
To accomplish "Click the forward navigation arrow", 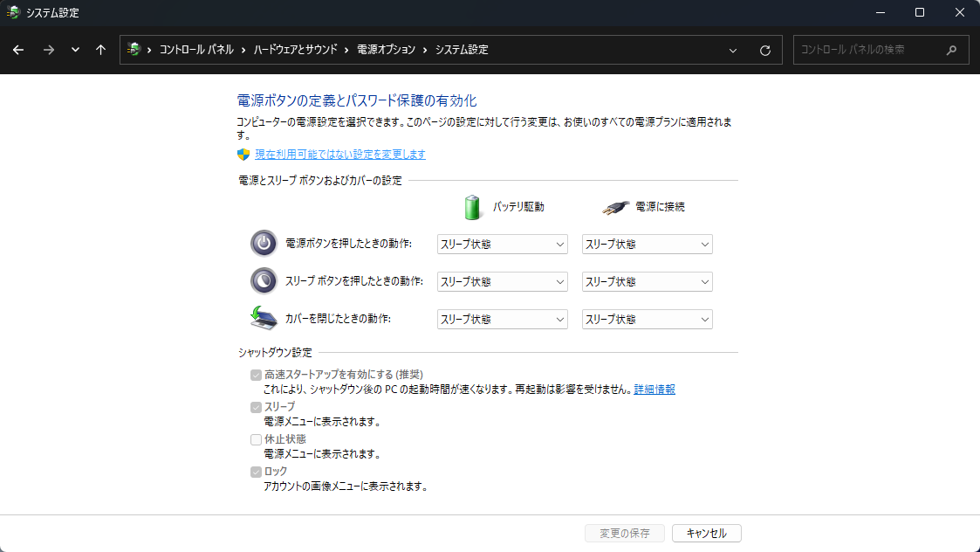I will (49, 50).
